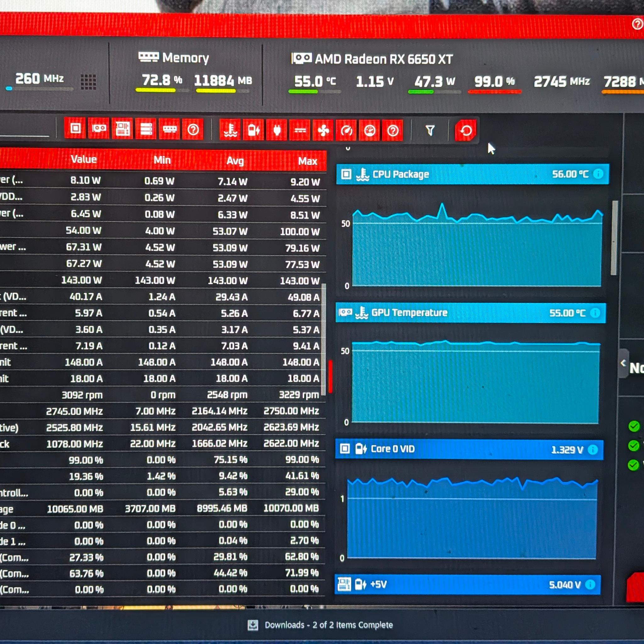Click the 100.00 W max cell
The width and height of the screenshot is (644, 644).
300,232
